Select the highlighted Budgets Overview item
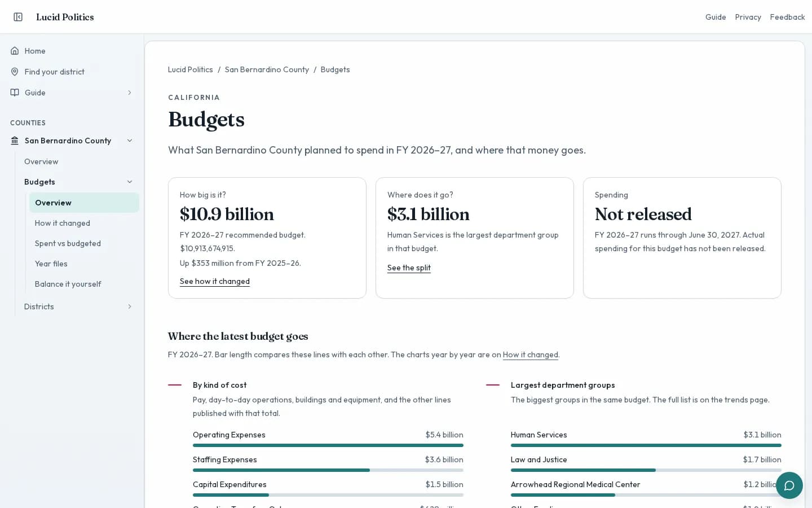The image size is (812, 508). (x=84, y=203)
